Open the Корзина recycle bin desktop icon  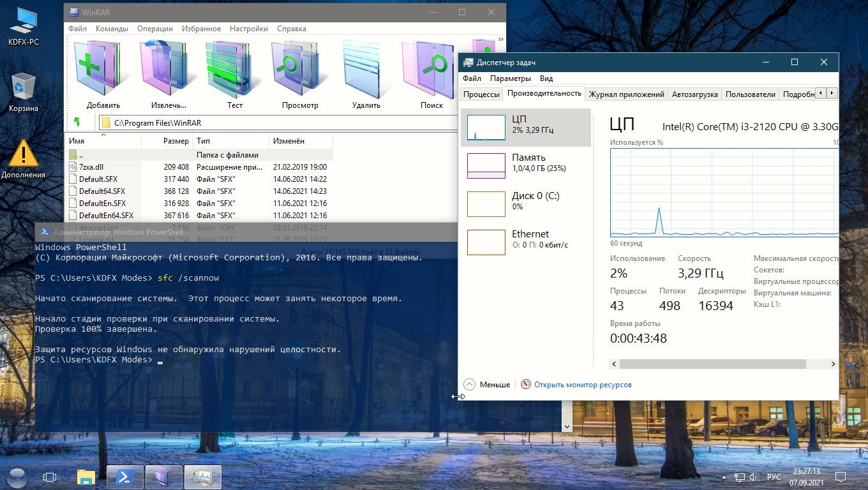point(24,93)
